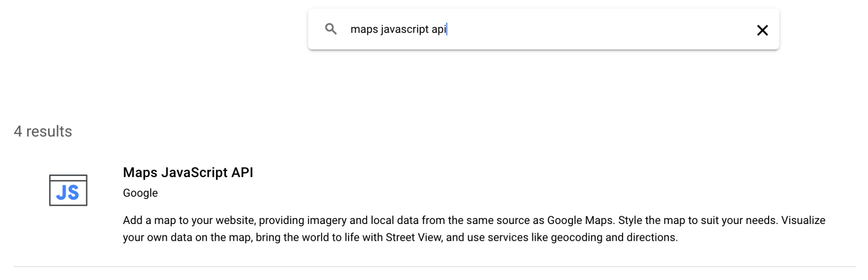
Task: Click inside the search input field
Action: (x=521, y=30)
